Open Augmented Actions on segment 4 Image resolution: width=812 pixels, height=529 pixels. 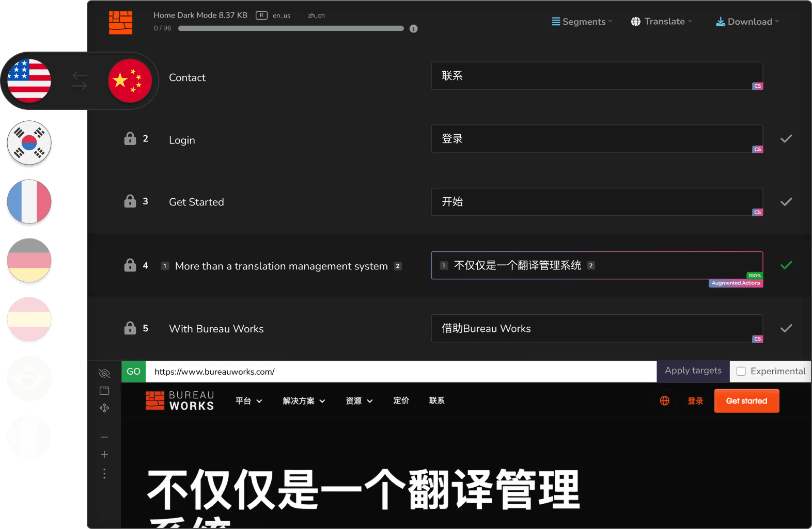point(736,283)
